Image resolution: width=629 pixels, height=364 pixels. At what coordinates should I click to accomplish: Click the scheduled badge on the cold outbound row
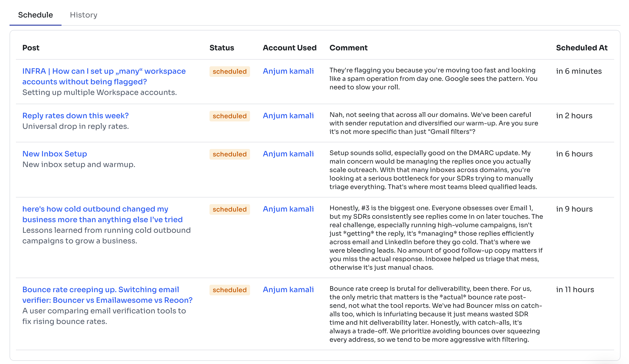(x=230, y=209)
